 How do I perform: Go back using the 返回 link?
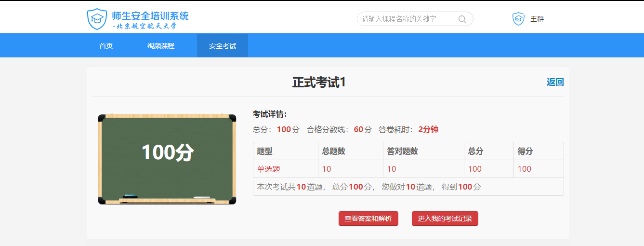(555, 82)
